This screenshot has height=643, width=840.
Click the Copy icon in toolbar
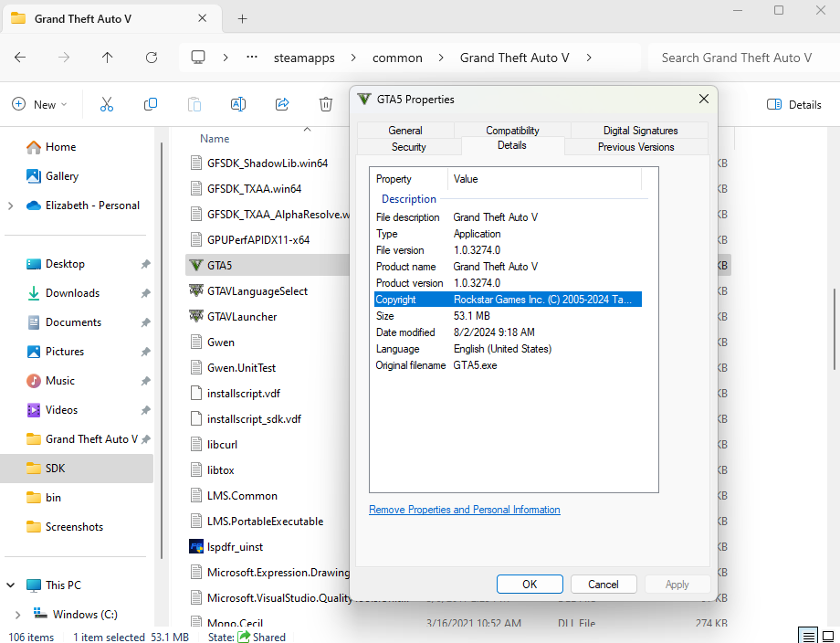pos(151,104)
